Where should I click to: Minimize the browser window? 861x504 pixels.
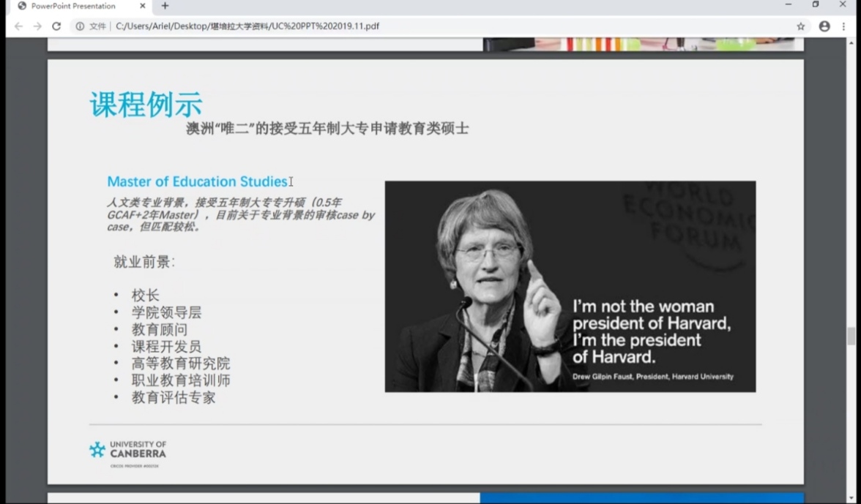tap(789, 5)
